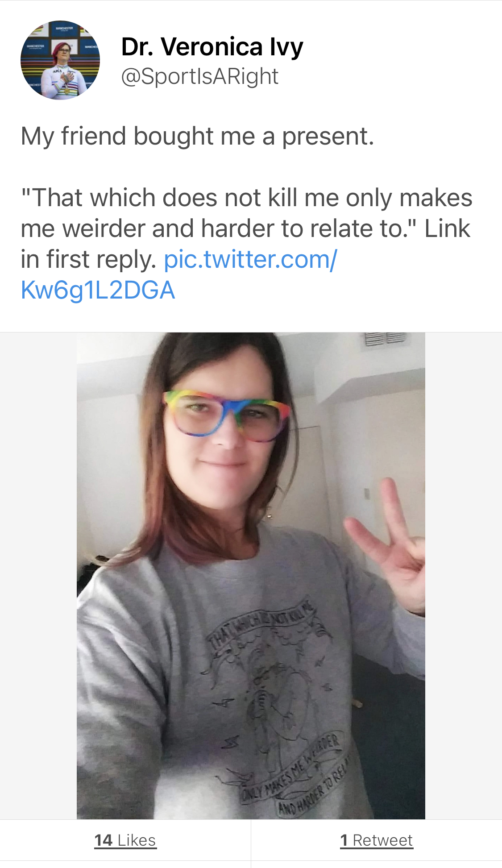View the 1 Retweet list
Screen dimensions: 502x868
377,840
